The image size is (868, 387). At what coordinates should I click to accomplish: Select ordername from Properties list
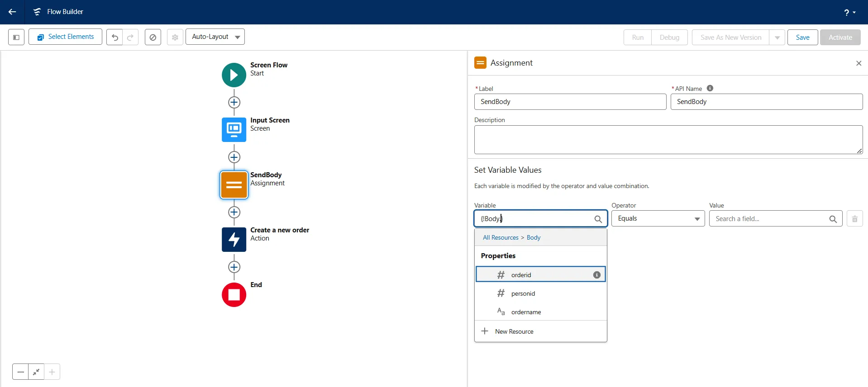pyautogui.click(x=526, y=312)
